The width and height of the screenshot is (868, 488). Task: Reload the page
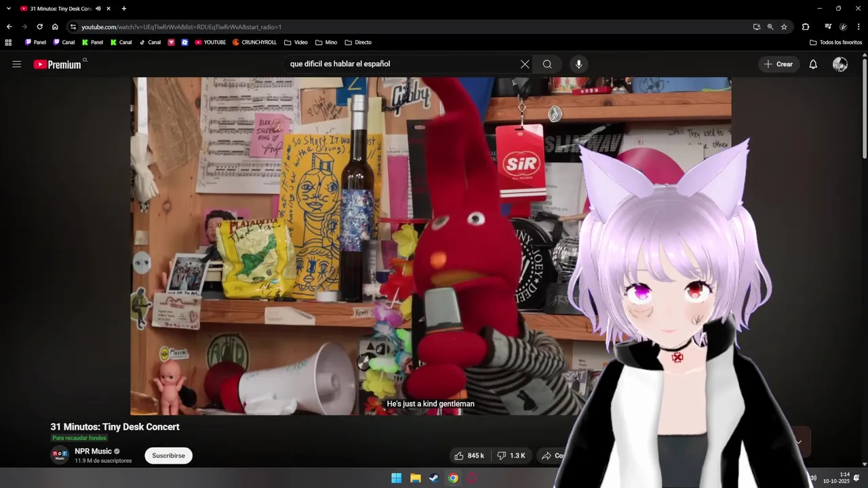39,27
